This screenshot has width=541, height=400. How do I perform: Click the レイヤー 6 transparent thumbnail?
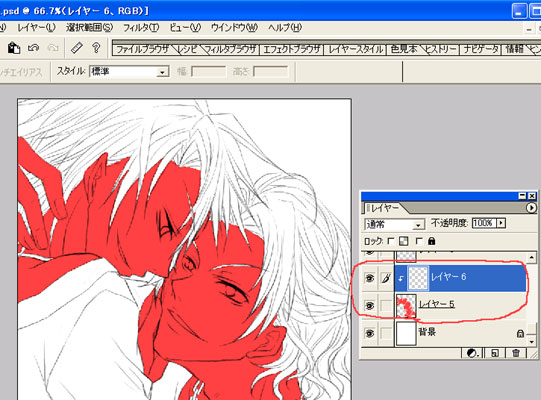pos(418,278)
